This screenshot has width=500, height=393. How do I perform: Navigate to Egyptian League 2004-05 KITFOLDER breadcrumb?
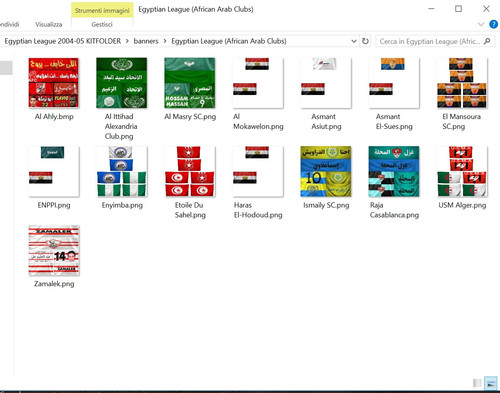tap(63, 41)
